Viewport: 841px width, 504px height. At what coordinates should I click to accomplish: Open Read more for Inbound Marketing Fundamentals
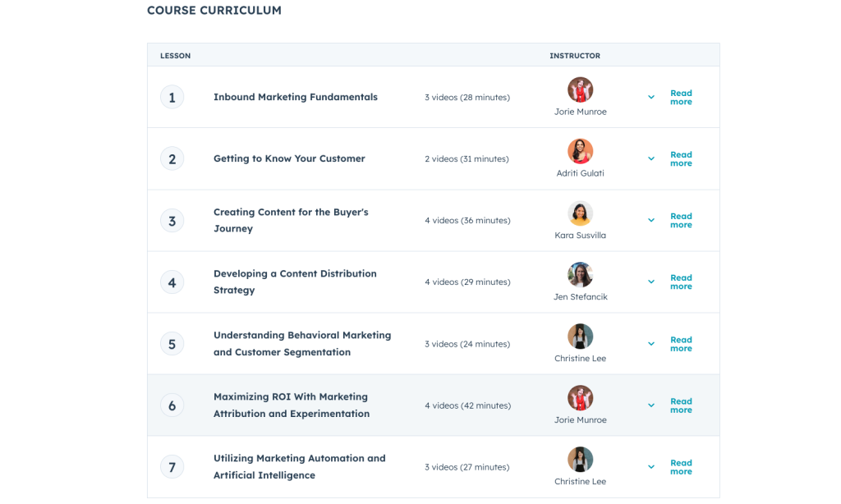pos(680,97)
